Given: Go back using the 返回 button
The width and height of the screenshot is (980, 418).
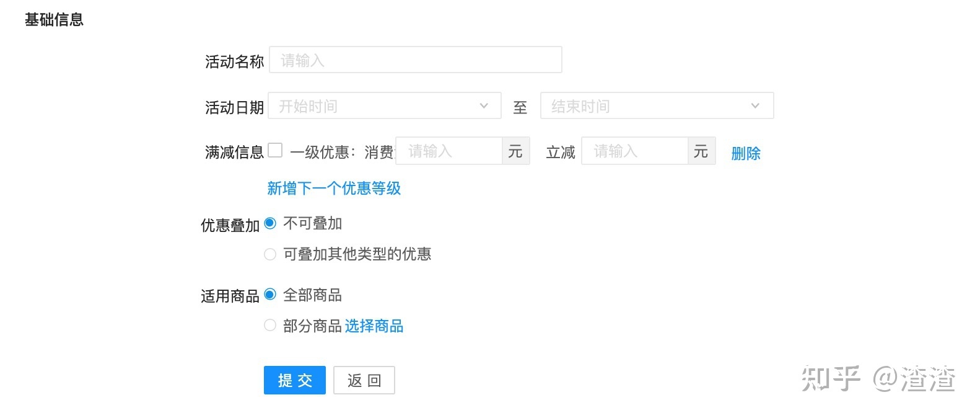Looking at the screenshot, I should 364,380.
